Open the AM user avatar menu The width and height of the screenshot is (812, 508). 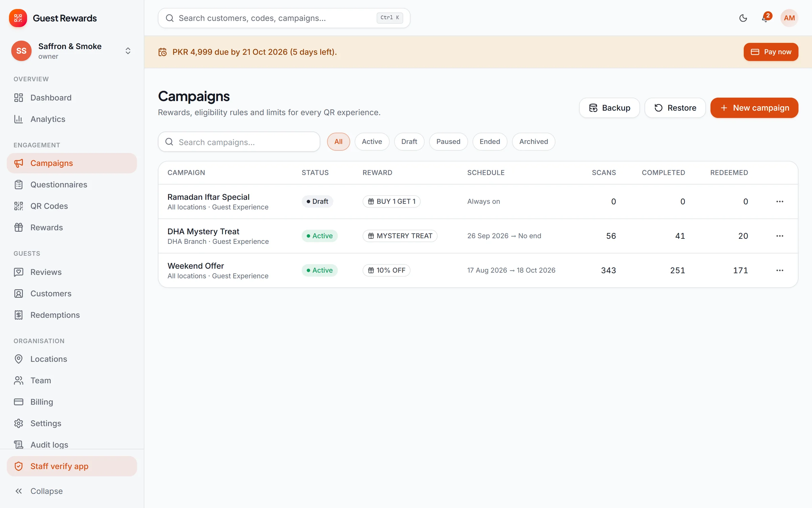[x=789, y=18]
